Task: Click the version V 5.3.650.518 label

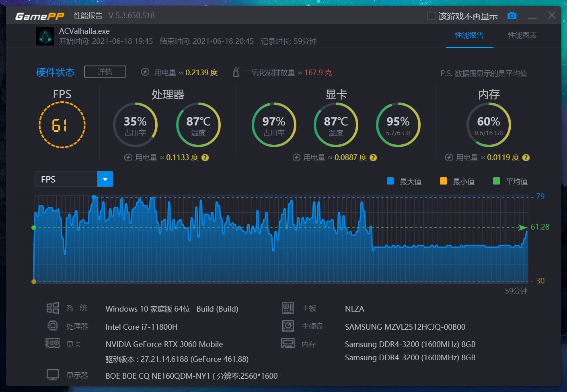Action: pyautogui.click(x=131, y=15)
